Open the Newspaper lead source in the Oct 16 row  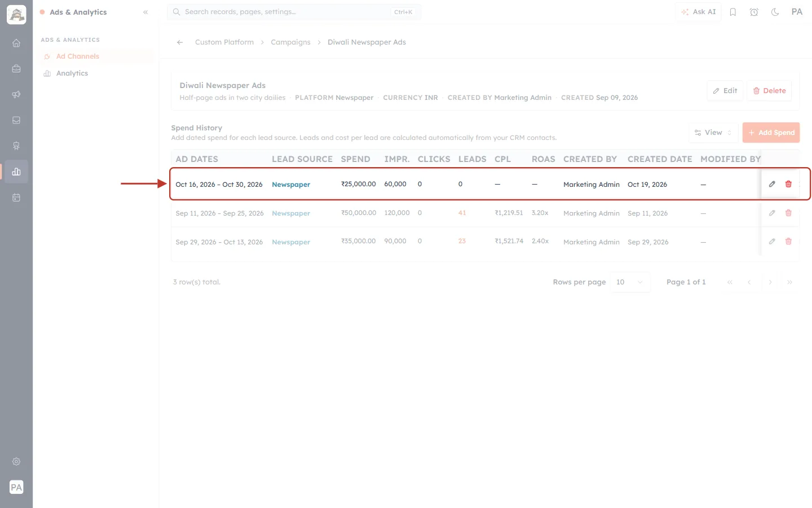tap(291, 185)
